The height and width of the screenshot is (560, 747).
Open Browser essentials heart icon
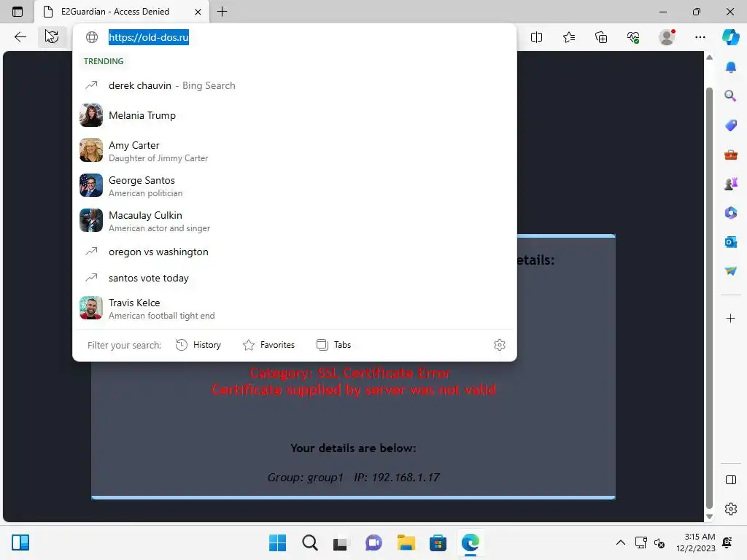click(x=633, y=37)
